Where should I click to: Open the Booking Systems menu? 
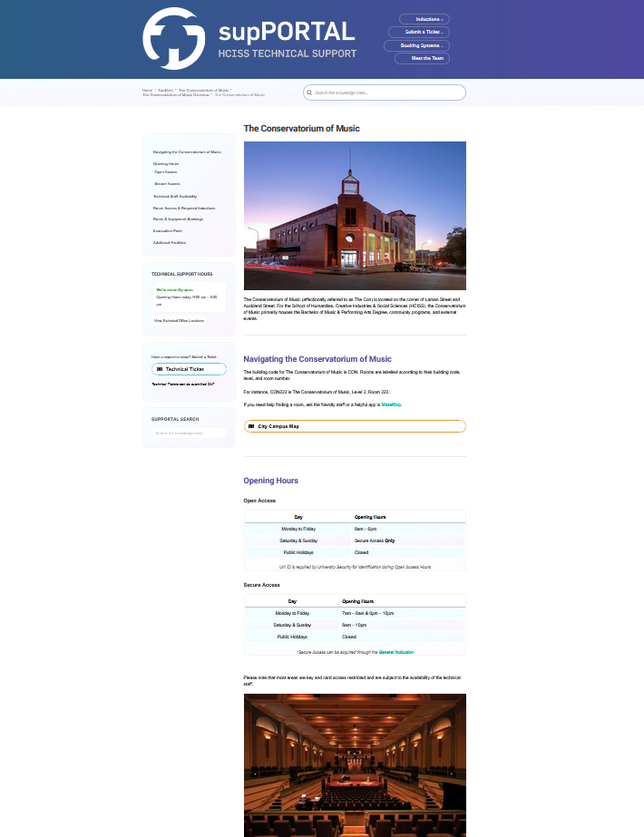[x=416, y=45]
